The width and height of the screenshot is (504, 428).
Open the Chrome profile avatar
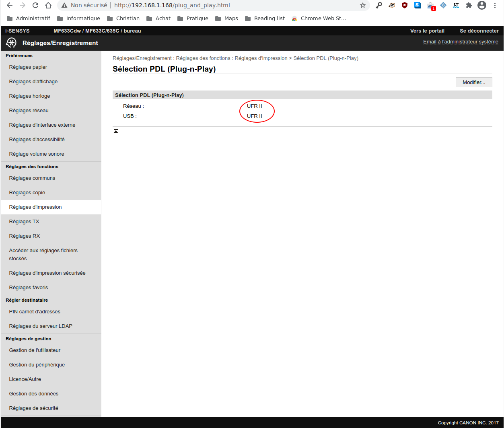(482, 6)
